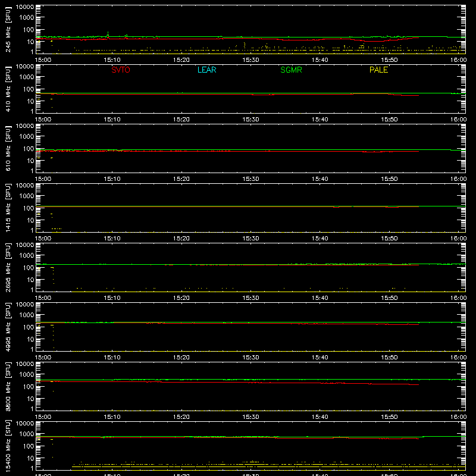Select the '15400 MHz [SFU]' axis title
The height and width of the screenshot is (476, 476).
(8, 446)
